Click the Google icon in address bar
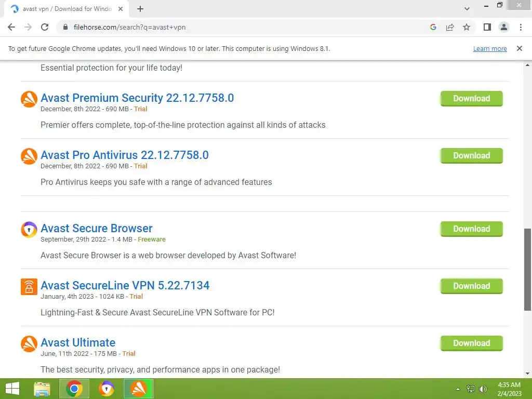532x399 pixels. [x=433, y=27]
